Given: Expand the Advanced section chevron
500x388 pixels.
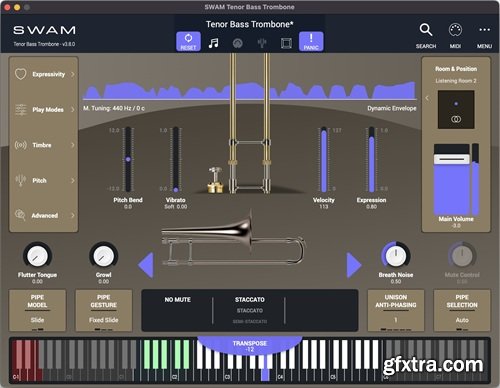Looking at the screenshot, I should [x=73, y=215].
